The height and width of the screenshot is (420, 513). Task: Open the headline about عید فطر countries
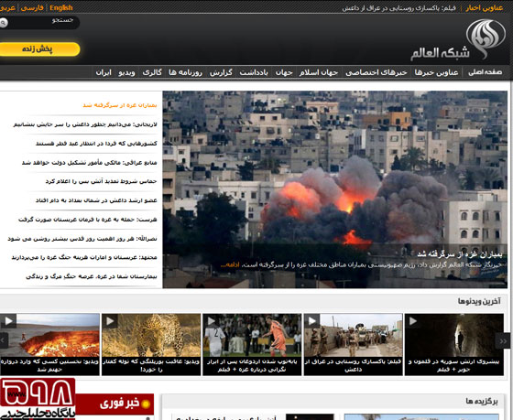pos(96,143)
